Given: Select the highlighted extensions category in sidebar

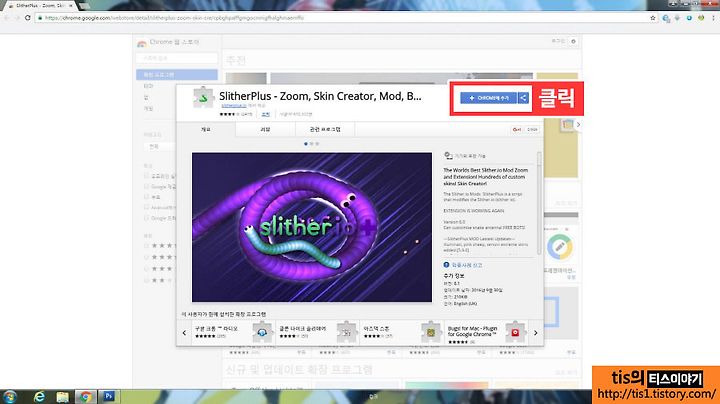Looking at the screenshot, I should coord(177,74).
